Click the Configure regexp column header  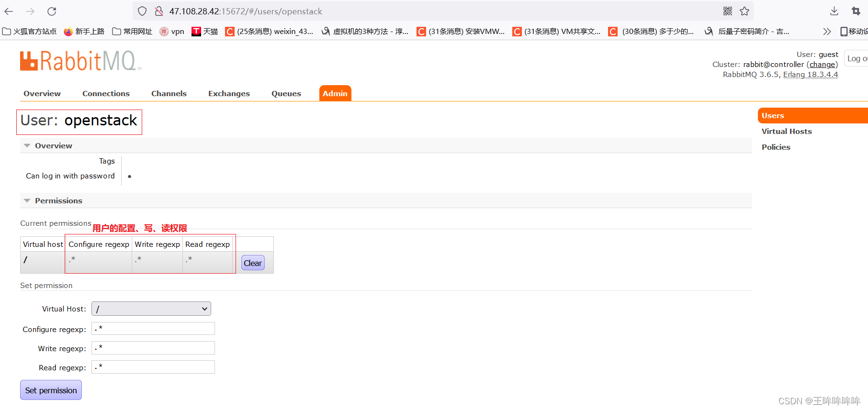tap(99, 244)
